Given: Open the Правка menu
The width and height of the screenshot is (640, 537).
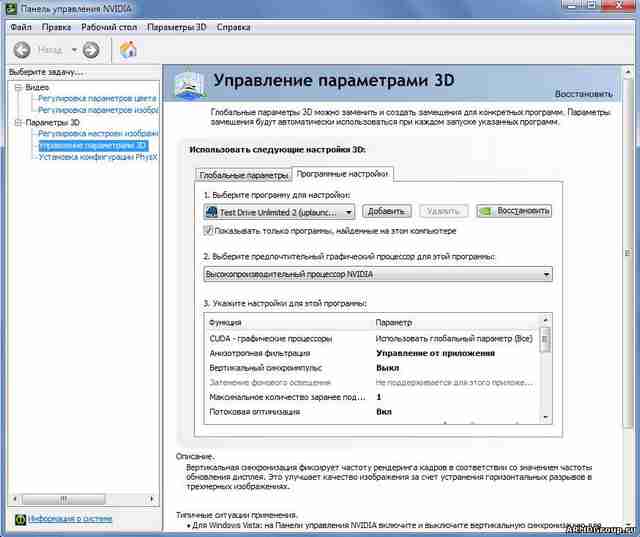Looking at the screenshot, I should click(x=56, y=27).
